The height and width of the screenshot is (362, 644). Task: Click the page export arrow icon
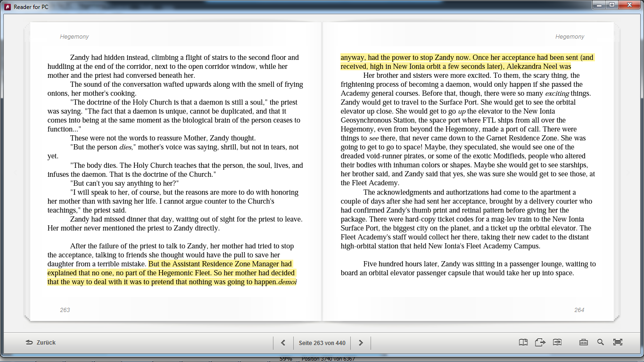(540, 343)
